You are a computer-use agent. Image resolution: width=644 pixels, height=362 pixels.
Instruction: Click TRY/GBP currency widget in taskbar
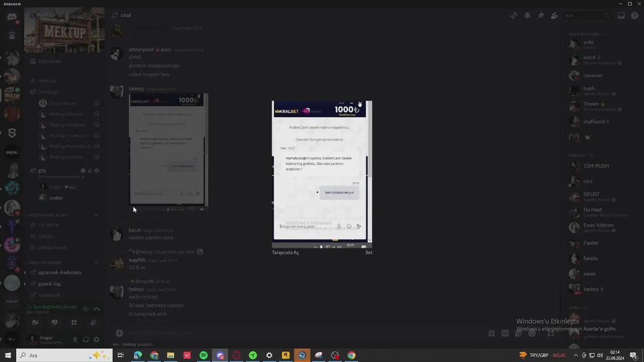point(542,355)
